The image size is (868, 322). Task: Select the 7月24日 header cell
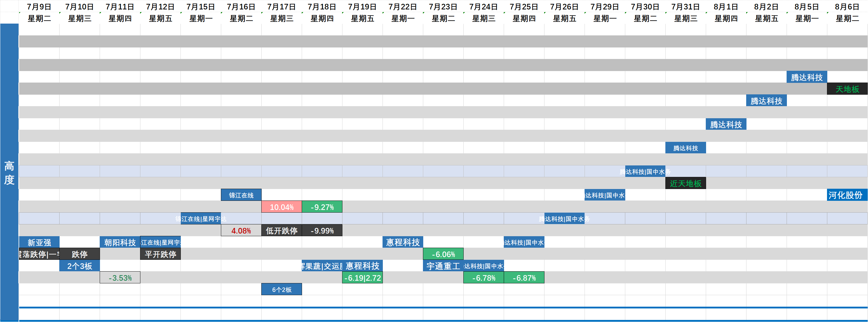(x=484, y=6)
